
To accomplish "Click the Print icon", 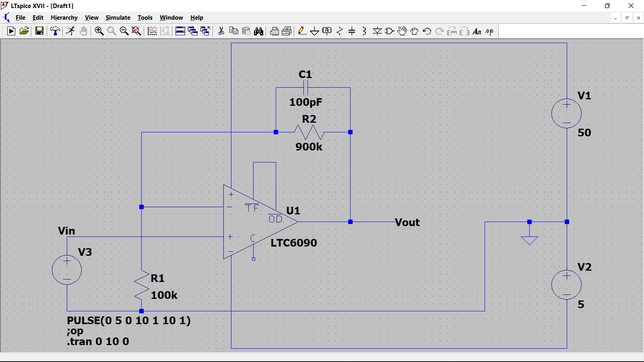I will (287, 31).
